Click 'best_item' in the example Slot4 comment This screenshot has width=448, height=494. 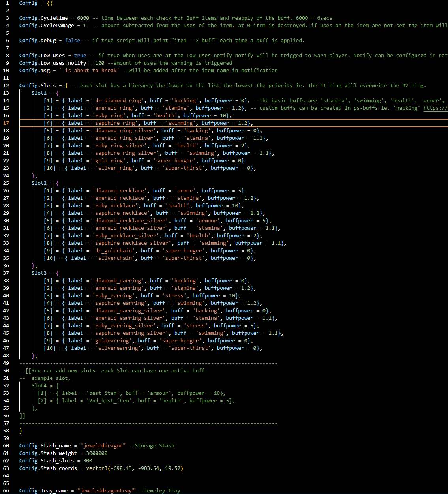pyautogui.click(x=103, y=393)
